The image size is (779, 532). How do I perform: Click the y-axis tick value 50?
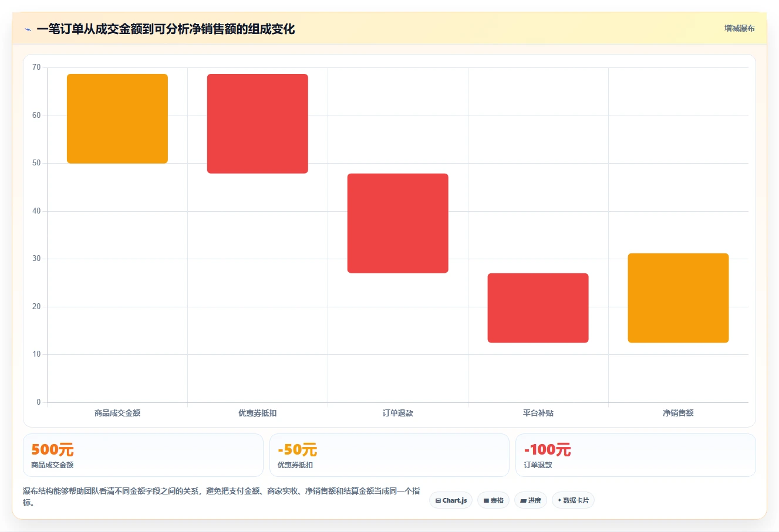(x=36, y=163)
